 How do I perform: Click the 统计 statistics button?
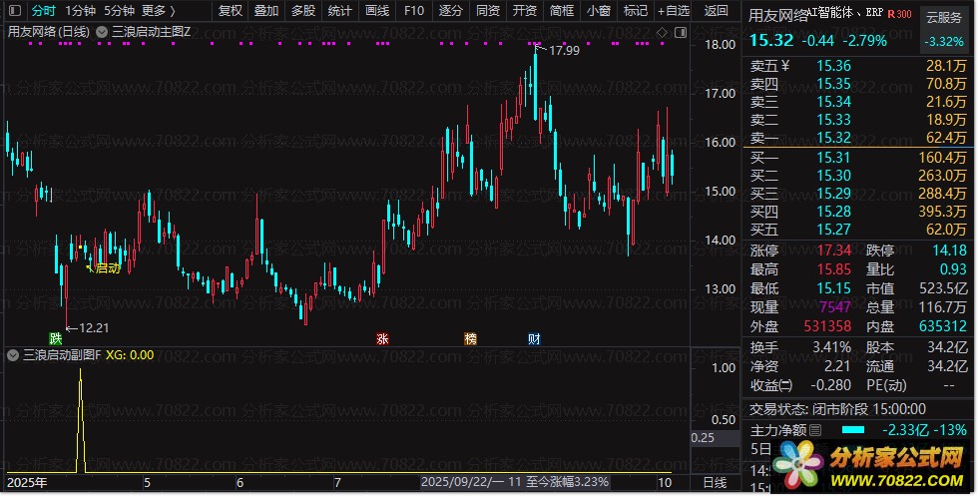pos(339,11)
